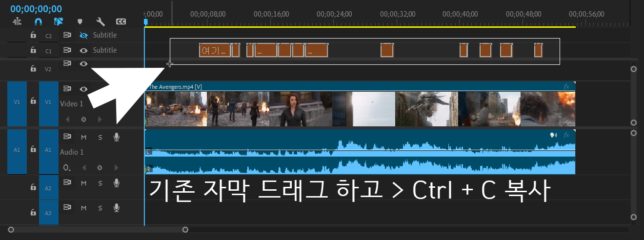Toggle V1 source patching button
This screenshot has width=644, height=240.
click(17, 104)
